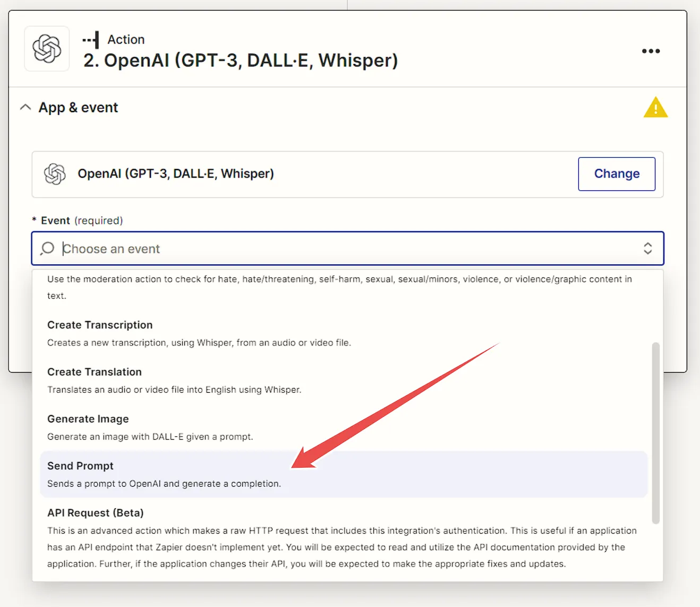Click the OpenAI icon in the app row

pos(55,174)
